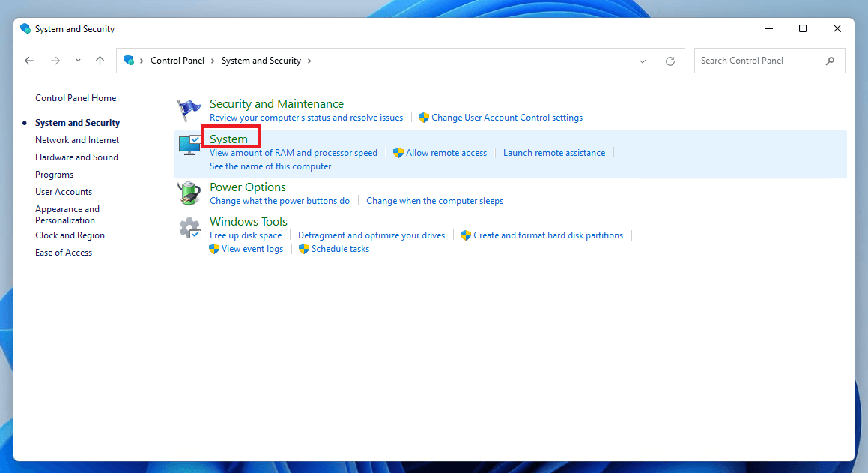
Task: Open Appearance and Personalization category
Action: click(x=67, y=214)
